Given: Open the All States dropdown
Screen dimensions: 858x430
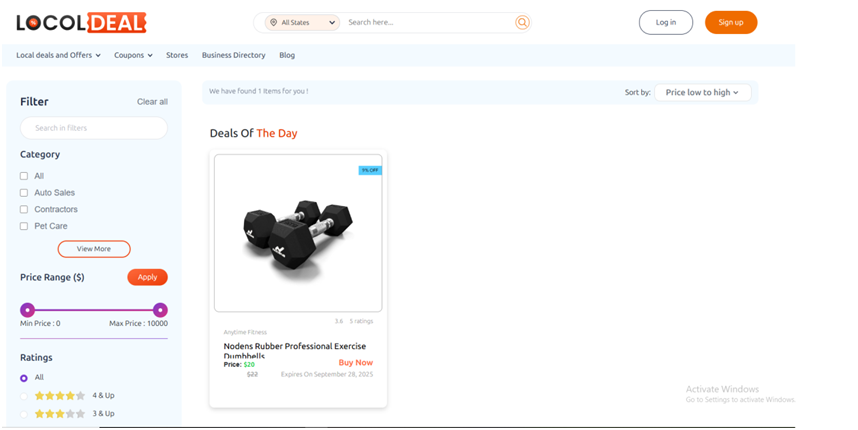Looking at the screenshot, I should pyautogui.click(x=303, y=22).
